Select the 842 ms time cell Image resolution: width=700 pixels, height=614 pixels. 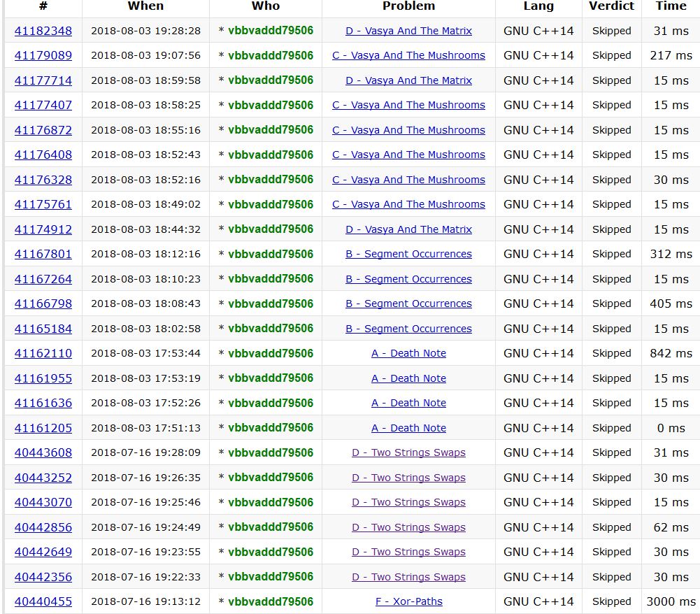(x=671, y=353)
